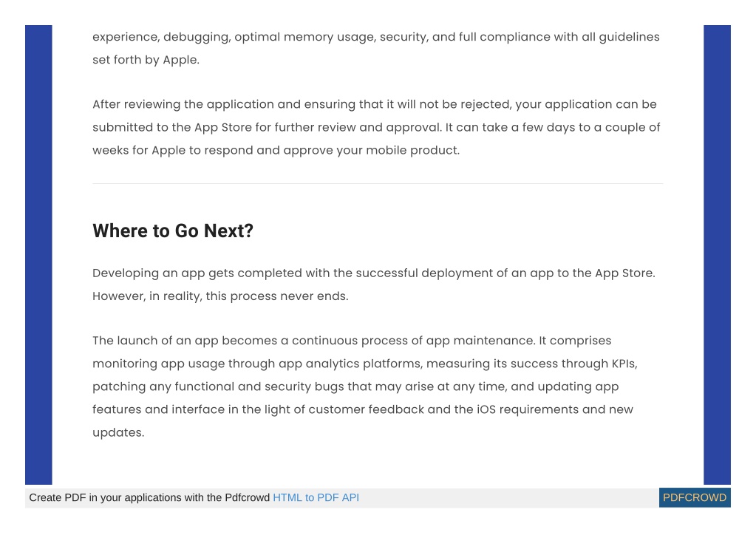This screenshot has width=756, height=535.
Task: Click the word "iOS" in the last paragraph
Action: point(486,409)
